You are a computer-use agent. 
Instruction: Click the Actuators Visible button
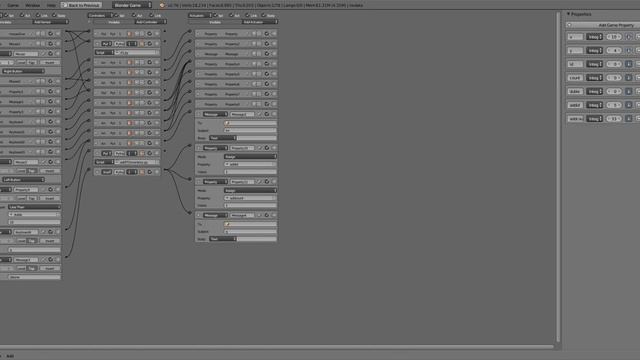215,22
